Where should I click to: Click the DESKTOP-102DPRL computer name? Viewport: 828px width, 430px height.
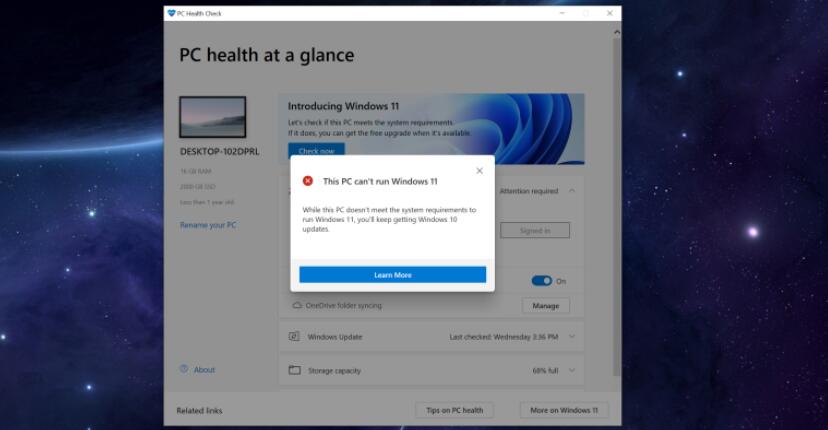[x=220, y=152]
